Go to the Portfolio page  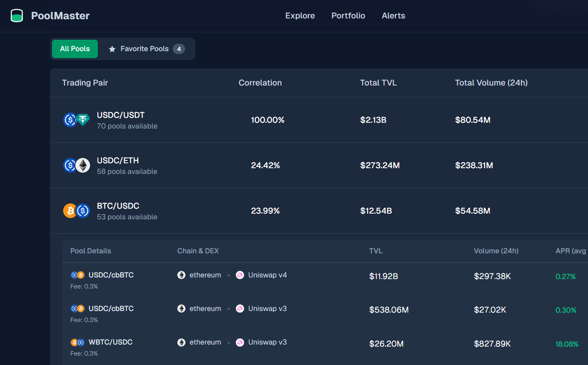point(348,16)
